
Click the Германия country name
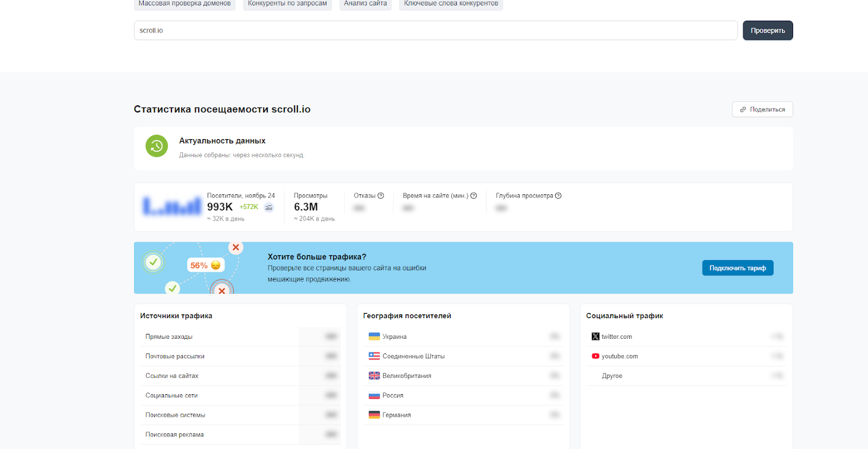click(397, 415)
